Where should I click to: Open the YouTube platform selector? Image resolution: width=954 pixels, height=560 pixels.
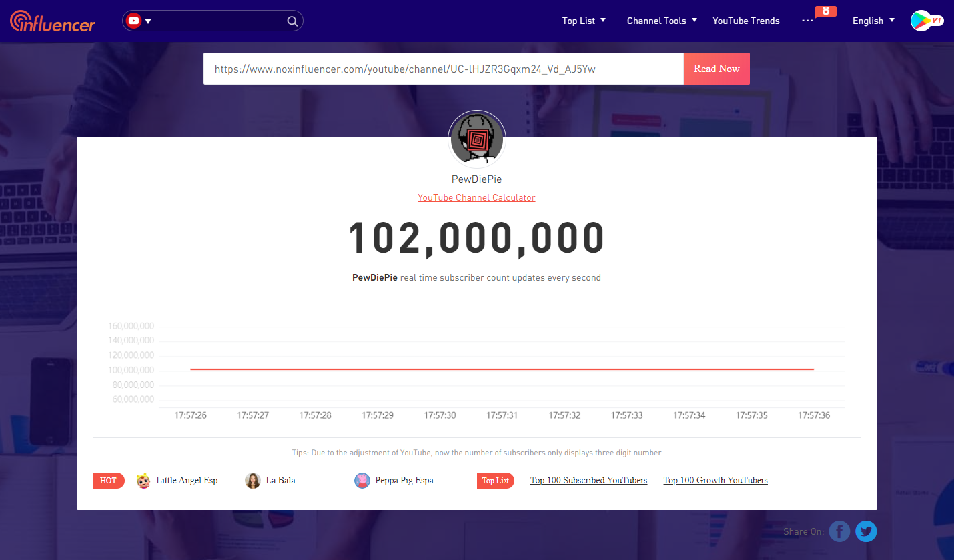pyautogui.click(x=140, y=21)
